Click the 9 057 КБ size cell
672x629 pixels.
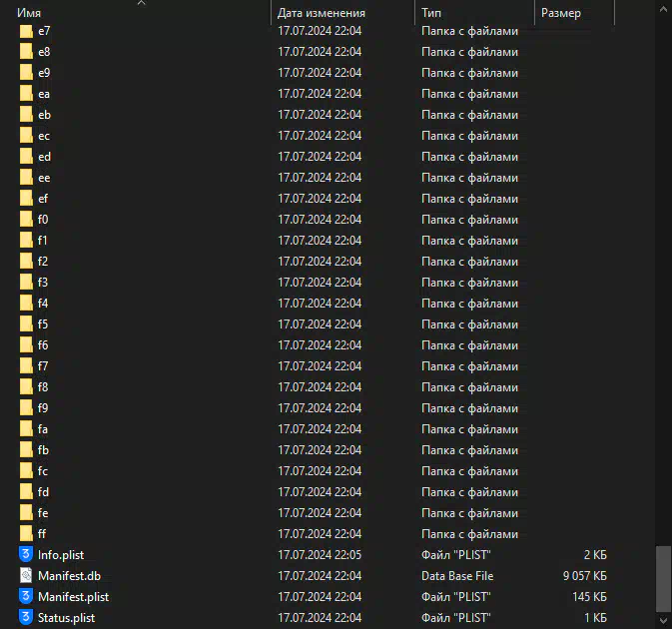585,576
